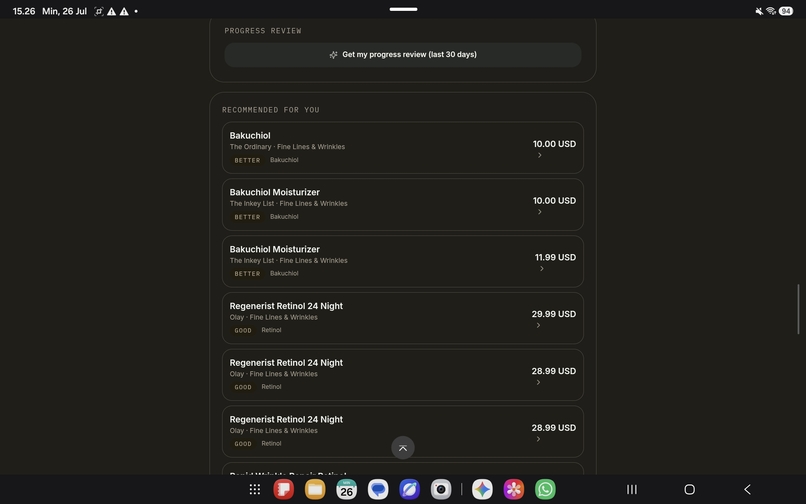806x504 pixels.
Task: Launch WhatsApp from the taskbar
Action: point(545,489)
